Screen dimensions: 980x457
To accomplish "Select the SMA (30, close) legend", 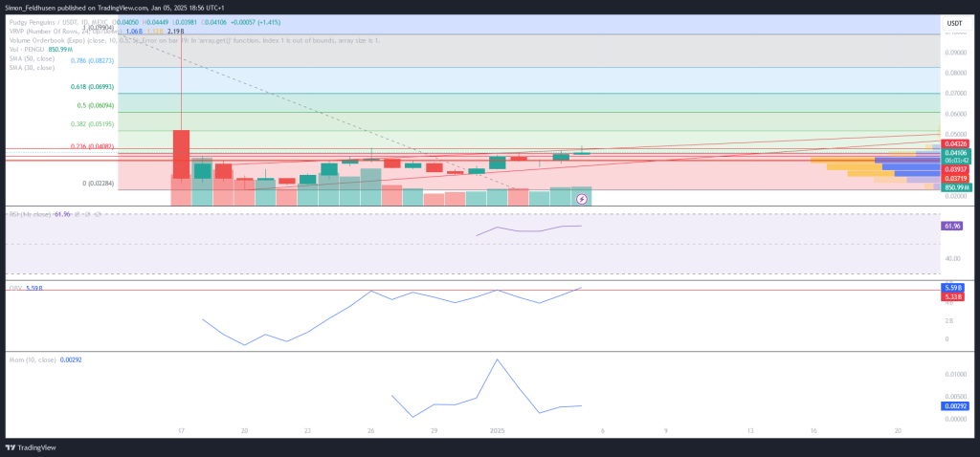I will pyautogui.click(x=32, y=67).
